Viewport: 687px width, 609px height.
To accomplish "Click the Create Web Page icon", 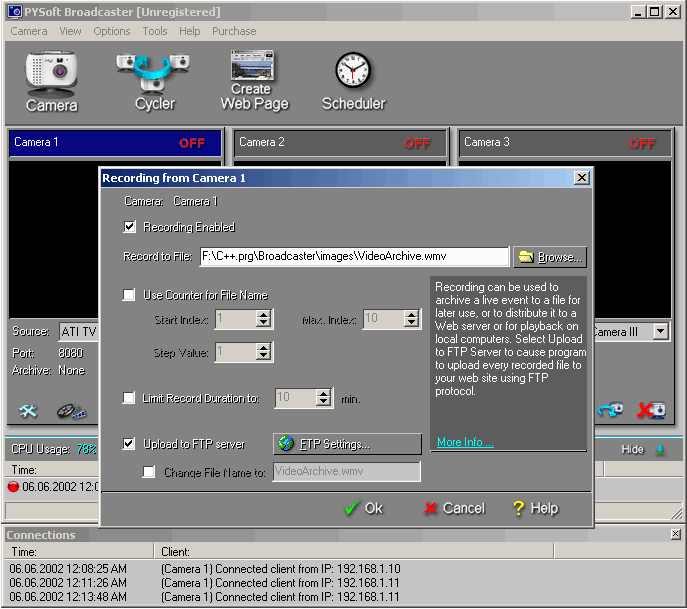I will pyautogui.click(x=254, y=80).
